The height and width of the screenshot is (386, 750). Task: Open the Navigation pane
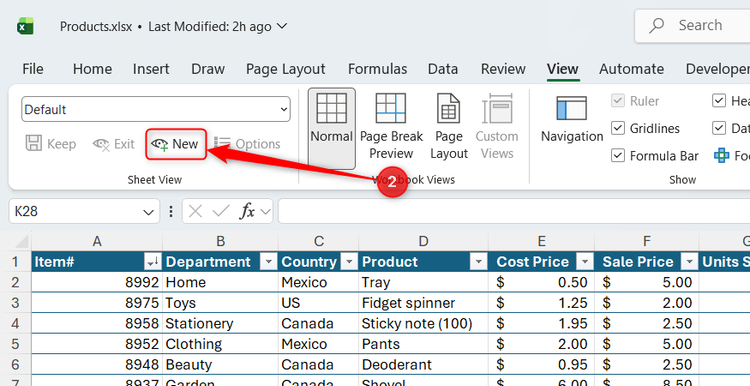click(572, 119)
